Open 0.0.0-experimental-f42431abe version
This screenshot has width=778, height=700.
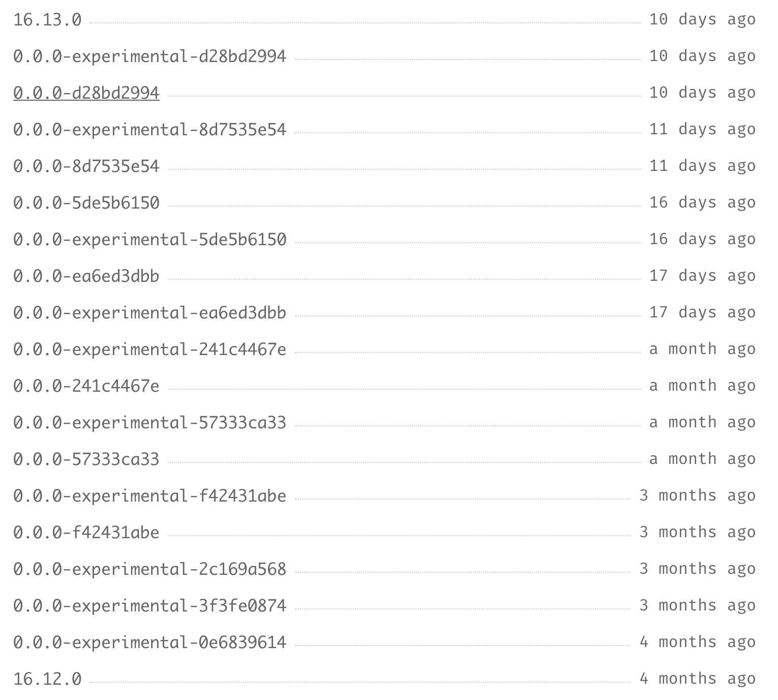click(x=149, y=496)
